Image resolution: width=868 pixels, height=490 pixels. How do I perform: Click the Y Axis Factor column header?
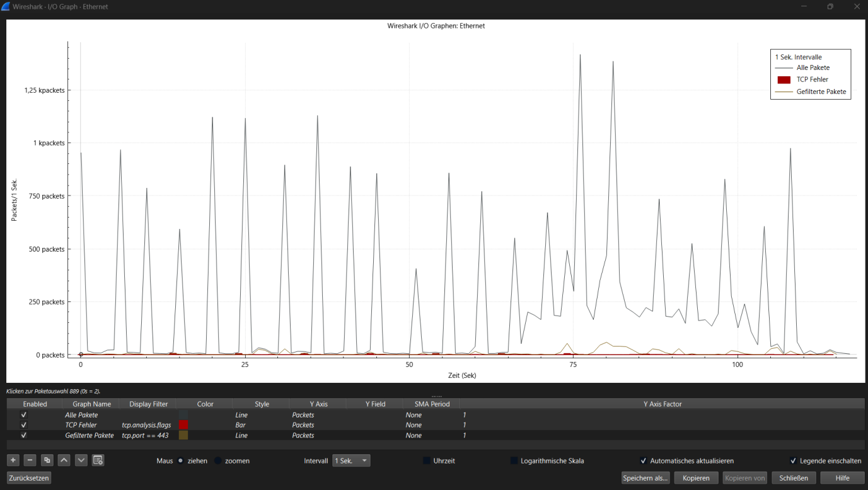coord(663,404)
